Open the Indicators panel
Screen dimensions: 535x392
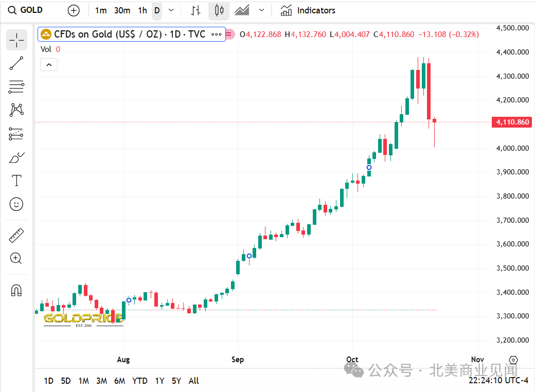308,10
